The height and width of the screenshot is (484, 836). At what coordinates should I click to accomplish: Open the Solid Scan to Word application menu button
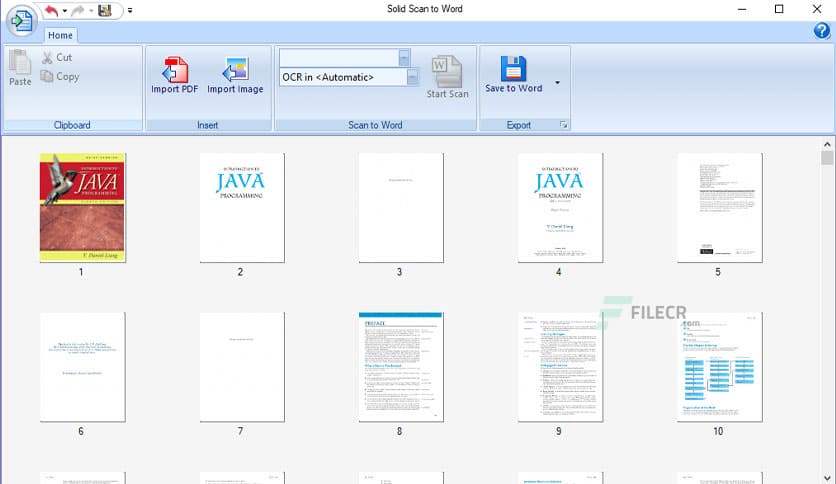tap(21, 21)
